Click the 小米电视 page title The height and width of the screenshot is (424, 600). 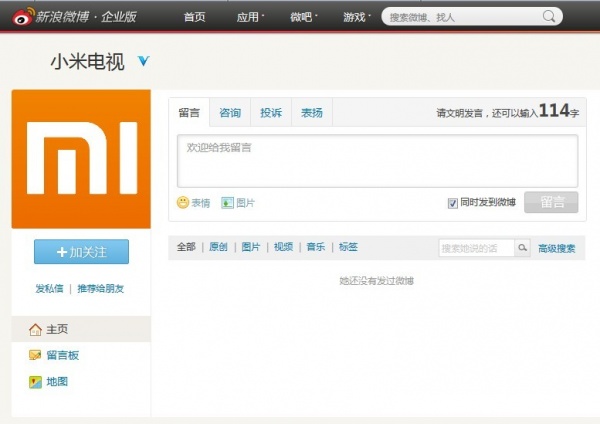(88, 62)
